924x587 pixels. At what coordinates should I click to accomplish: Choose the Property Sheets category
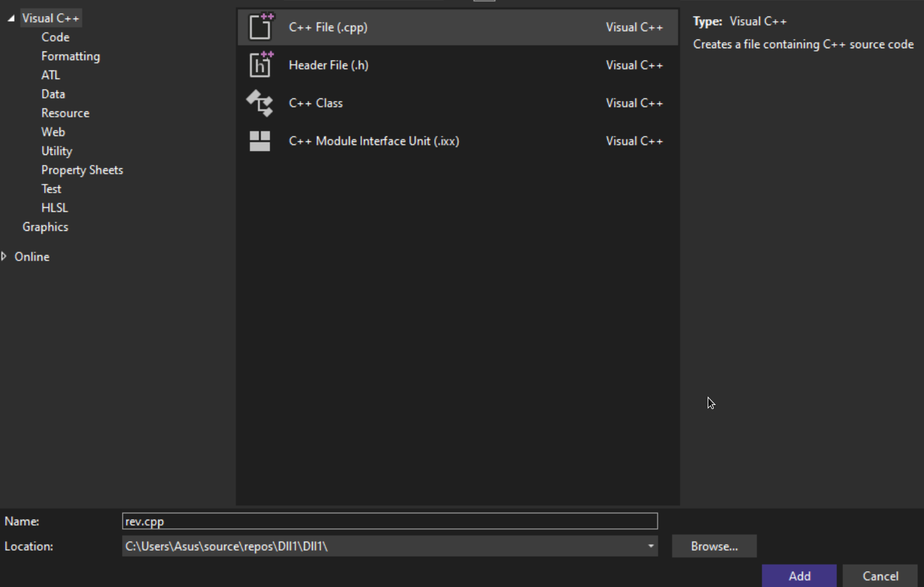click(x=82, y=170)
